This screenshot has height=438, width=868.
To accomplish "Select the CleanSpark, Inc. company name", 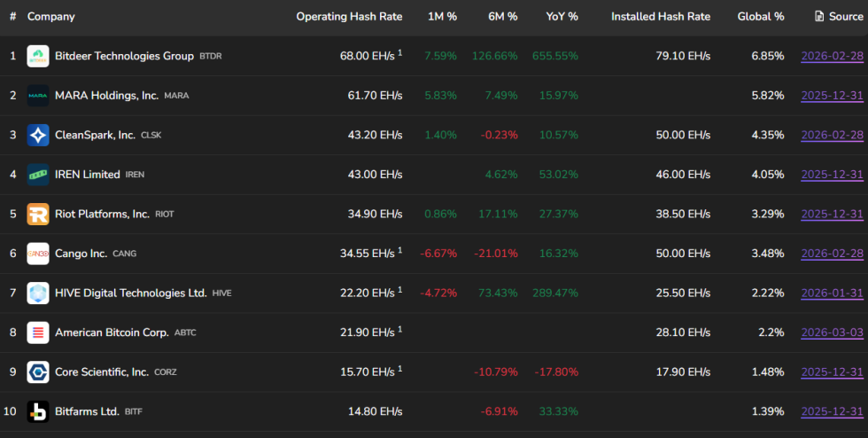I will pos(95,135).
